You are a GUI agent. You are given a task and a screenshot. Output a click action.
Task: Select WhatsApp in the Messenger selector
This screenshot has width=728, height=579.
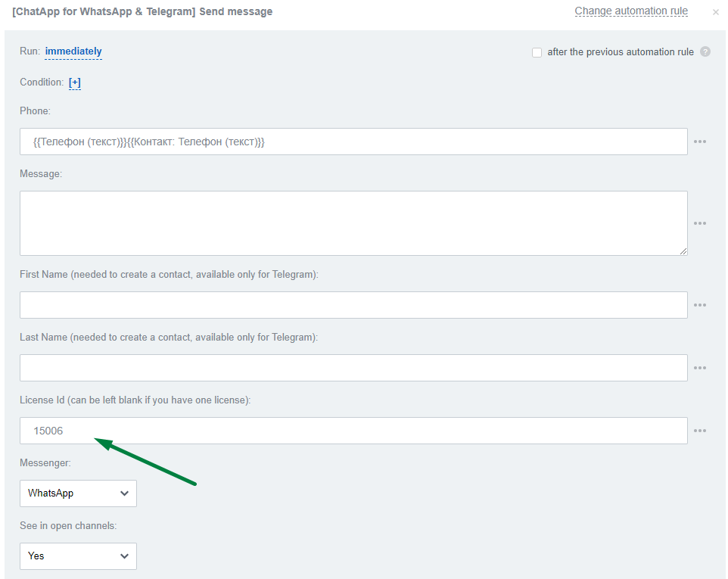tap(78, 493)
